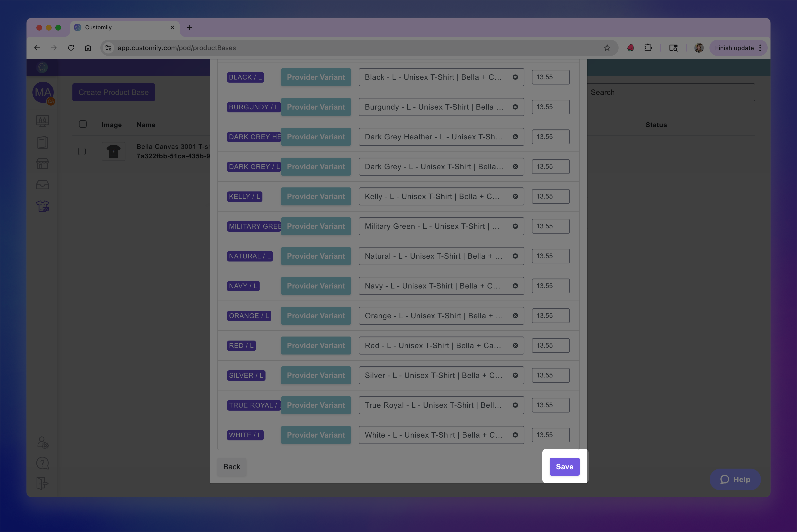Click the Silver / L price field
Viewport: 797px width, 532px height.
[x=550, y=375]
